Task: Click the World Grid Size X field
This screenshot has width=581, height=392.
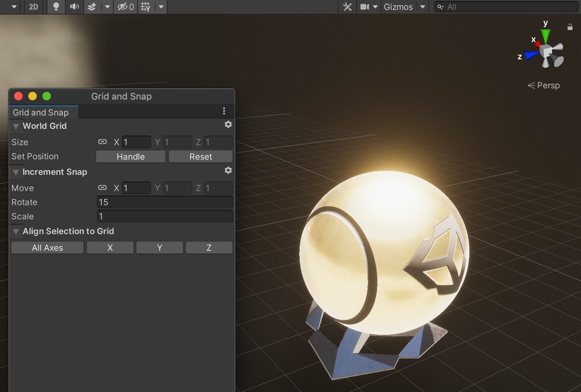Action: 136,142
